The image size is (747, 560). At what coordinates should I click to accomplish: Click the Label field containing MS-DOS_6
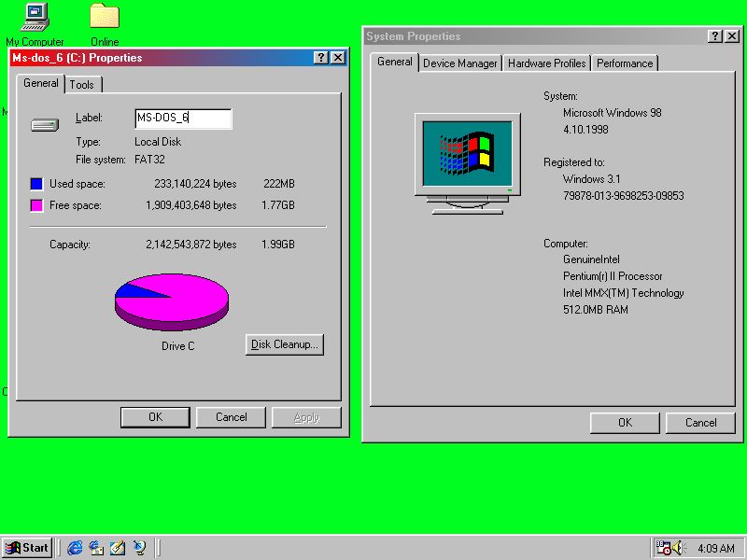tap(183, 119)
